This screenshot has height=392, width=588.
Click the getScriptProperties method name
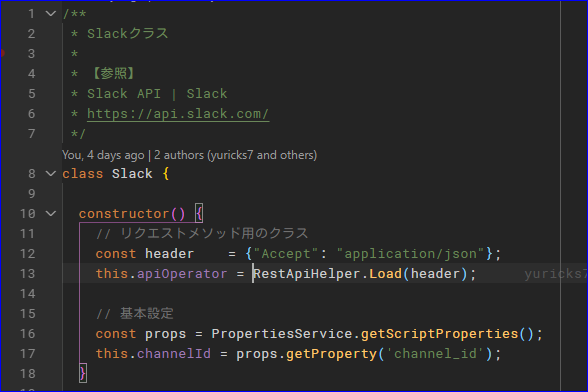point(440,334)
